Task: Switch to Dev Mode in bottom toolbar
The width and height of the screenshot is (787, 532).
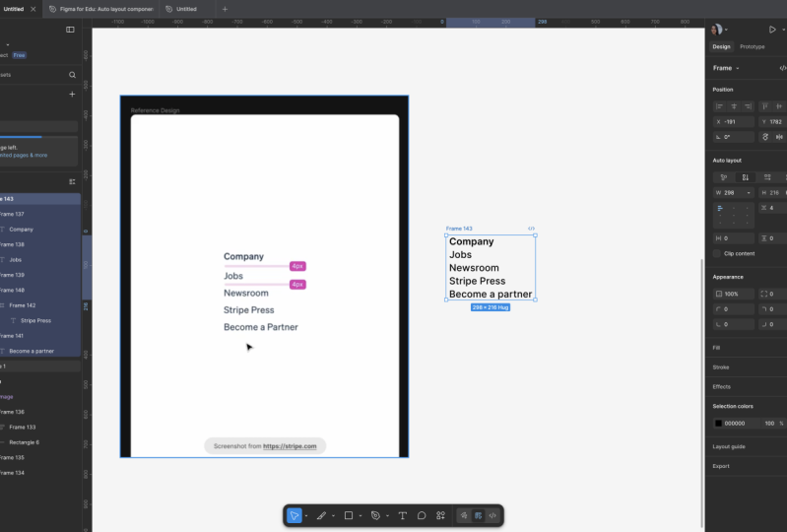Action: 492,515
